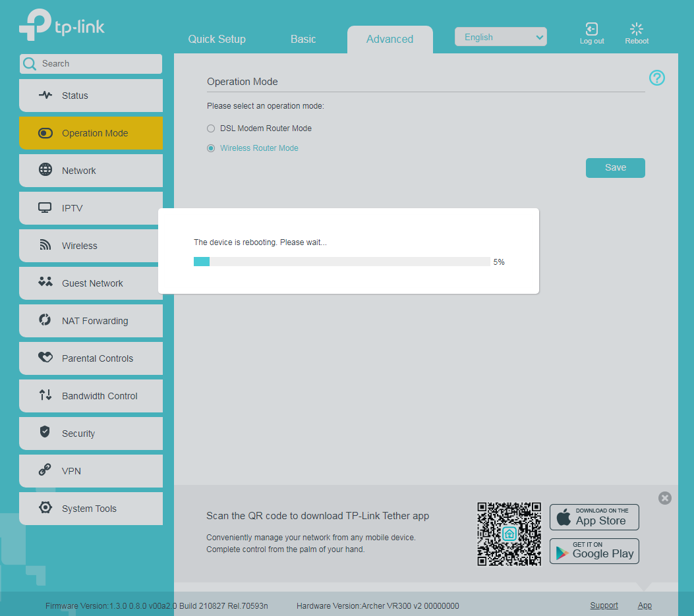Click the DSL Modem Router Mode label text
The height and width of the screenshot is (616, 694).
pyautogui.click(x=266, y=128)
